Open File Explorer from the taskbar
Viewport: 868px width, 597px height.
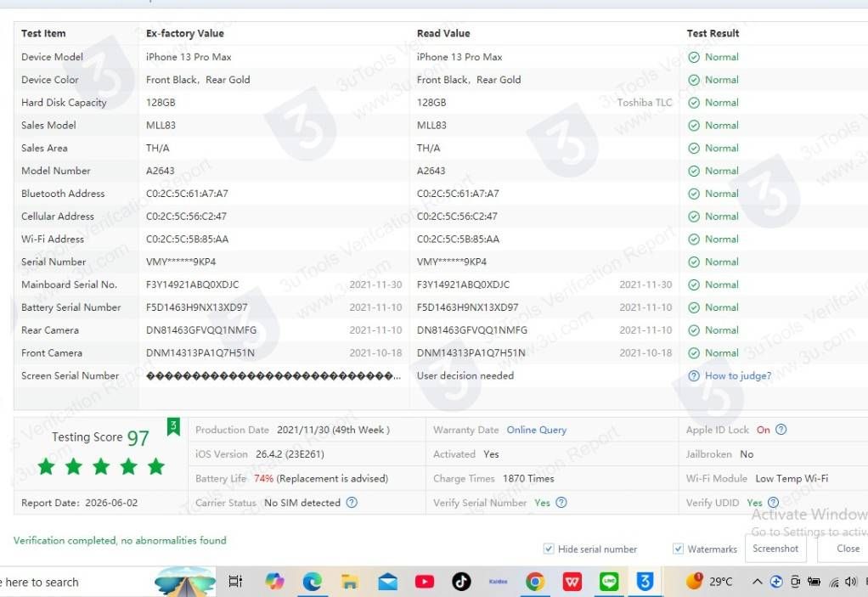pos(349,582)
